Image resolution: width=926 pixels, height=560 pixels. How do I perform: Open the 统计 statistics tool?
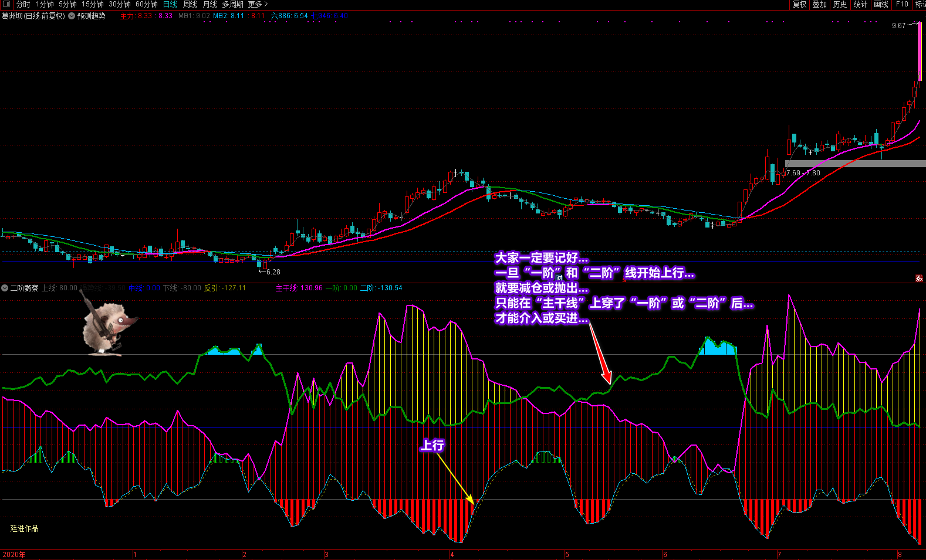point(860,4)
